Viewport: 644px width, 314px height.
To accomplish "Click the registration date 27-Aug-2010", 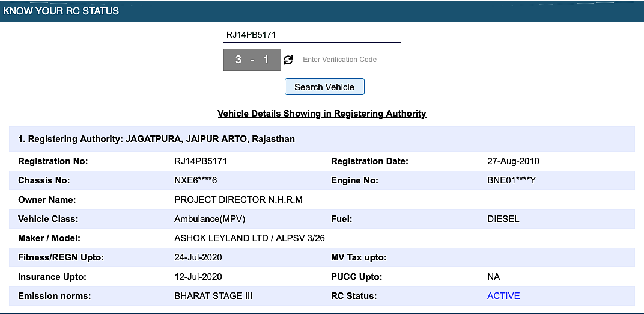I will click(x=514, y=161).
